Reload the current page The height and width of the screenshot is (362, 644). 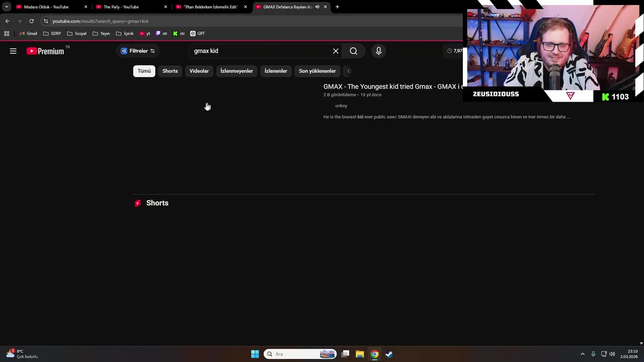[x=31, y=21]
